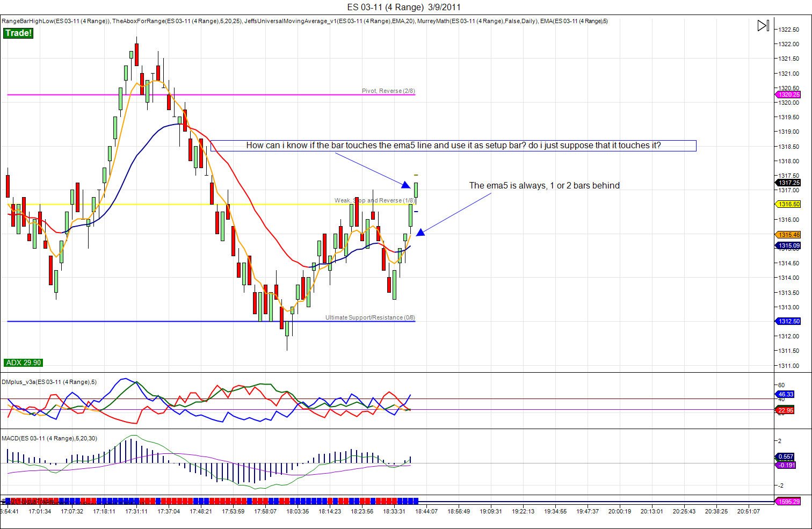Click the EMA(ES 03-11 (4 Range),5) label

(574, 21)
